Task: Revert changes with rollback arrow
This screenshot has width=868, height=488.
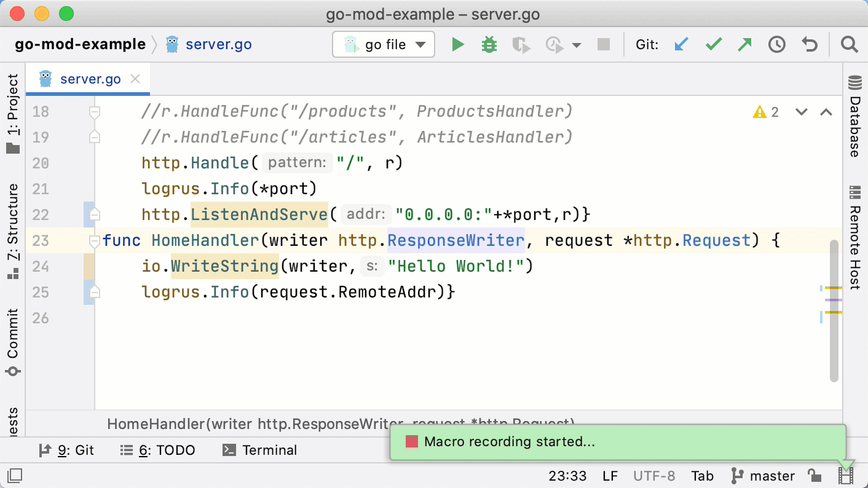Action: 810,45
